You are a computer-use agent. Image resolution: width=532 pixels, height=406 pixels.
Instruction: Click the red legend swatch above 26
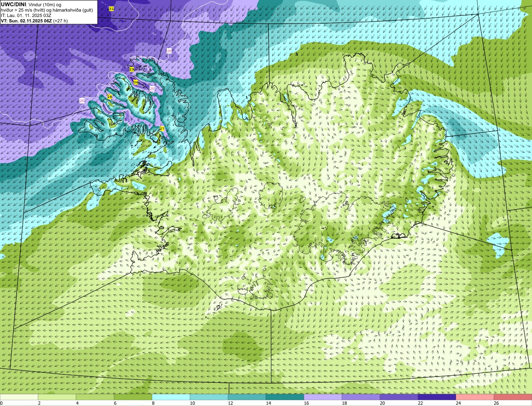(513, 397)
